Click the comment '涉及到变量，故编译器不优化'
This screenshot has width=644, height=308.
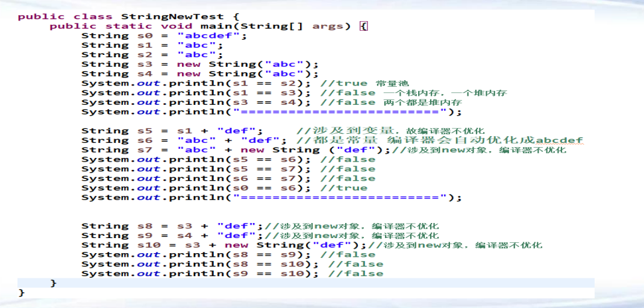pyautogui.click(x=390, y=131)
